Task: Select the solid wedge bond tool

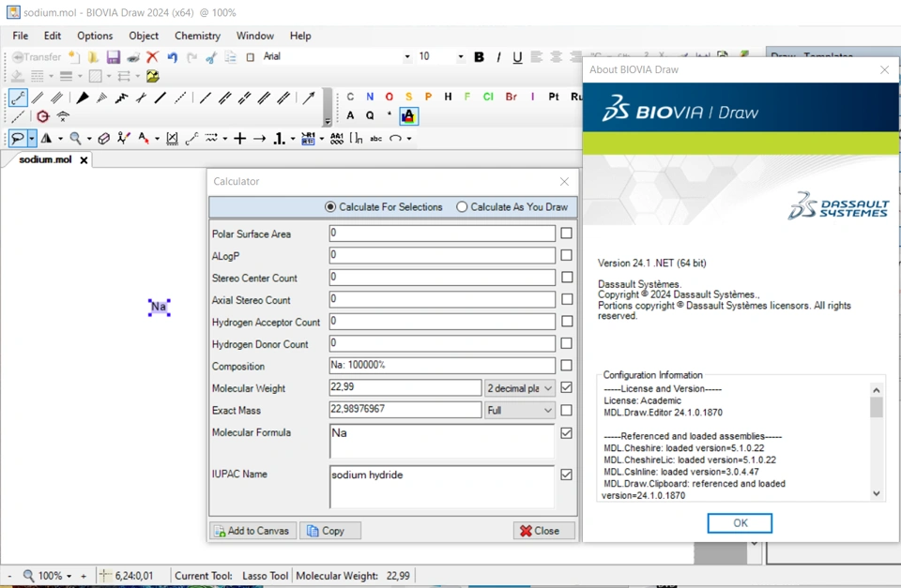Action: 83,98
